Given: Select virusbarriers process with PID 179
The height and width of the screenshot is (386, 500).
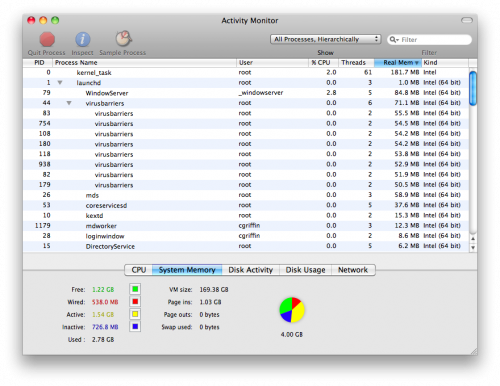Looking at the screenshot, I should point(246,185).
